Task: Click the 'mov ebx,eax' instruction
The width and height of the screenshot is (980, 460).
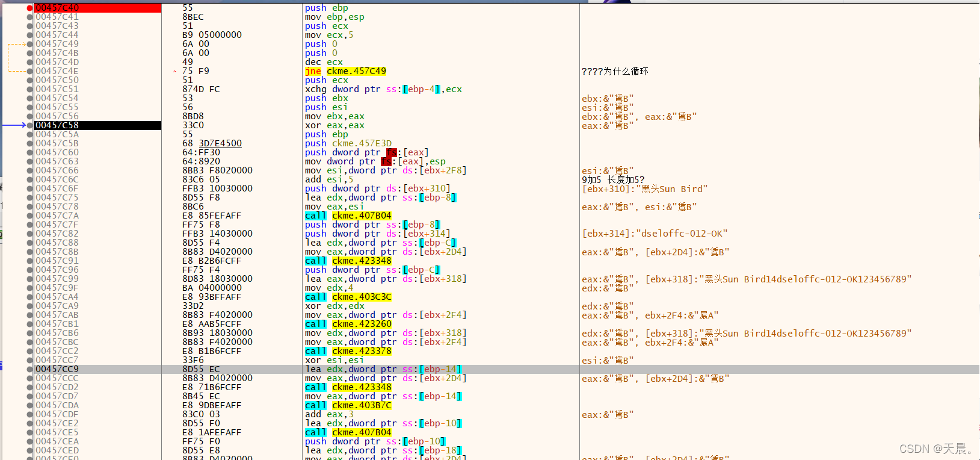Action: [334, 116]
